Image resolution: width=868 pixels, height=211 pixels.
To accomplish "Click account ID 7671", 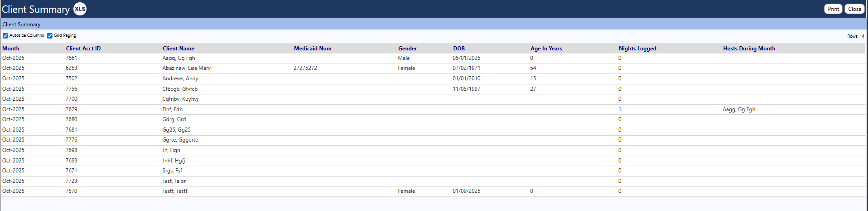I will point(71,171).
